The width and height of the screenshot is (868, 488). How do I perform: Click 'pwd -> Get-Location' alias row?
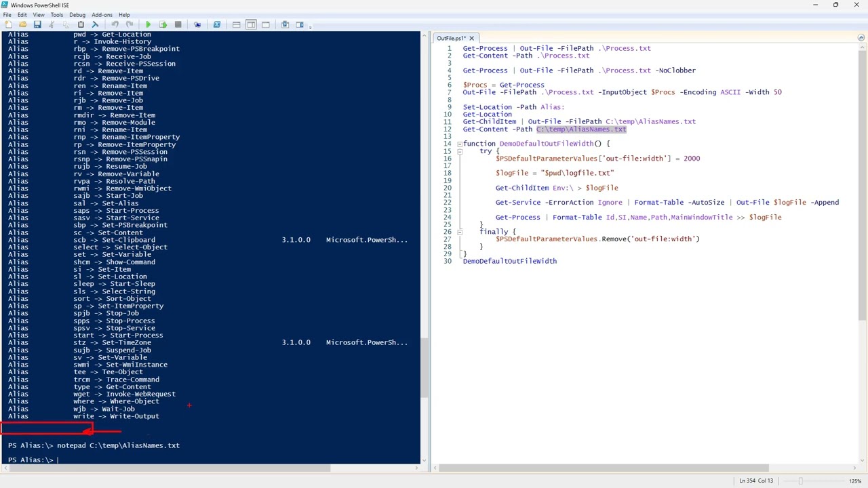pyautogui.click(x=113, y=35)
